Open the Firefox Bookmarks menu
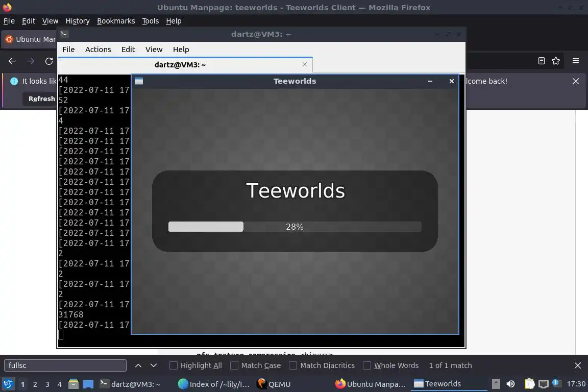Viewport: 588px width, 392px height. [116, 21]
